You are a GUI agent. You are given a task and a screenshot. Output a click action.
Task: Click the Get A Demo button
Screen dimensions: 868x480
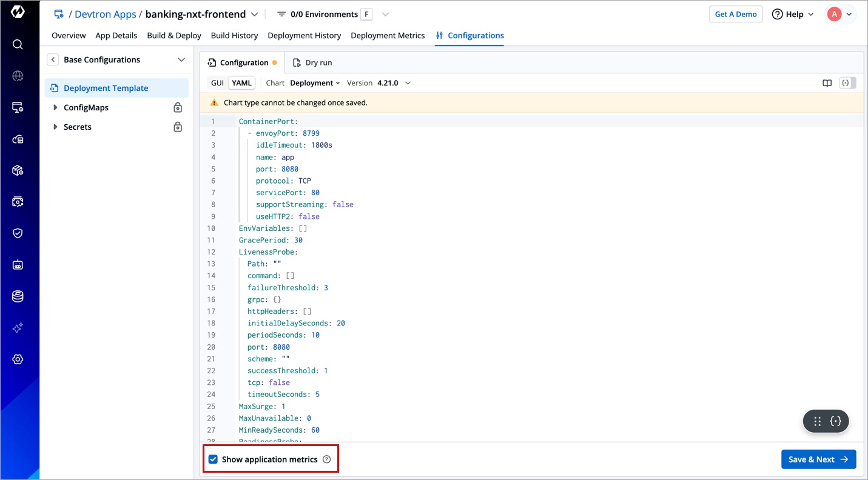click(x=735, y=15)
